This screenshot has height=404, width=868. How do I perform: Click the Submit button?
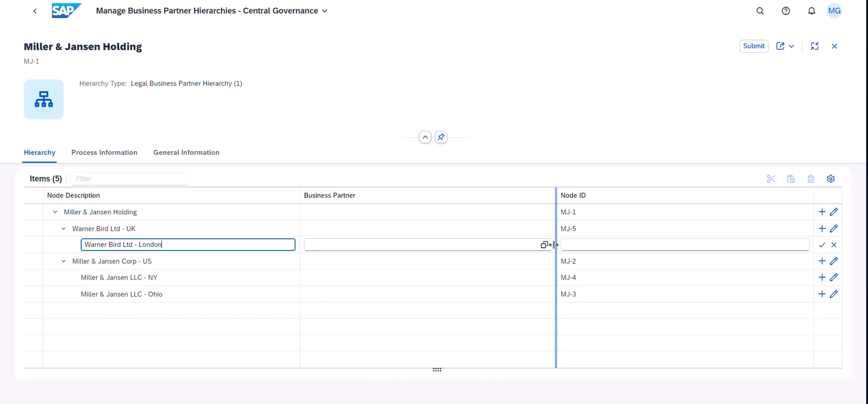[x=754, y=46]
